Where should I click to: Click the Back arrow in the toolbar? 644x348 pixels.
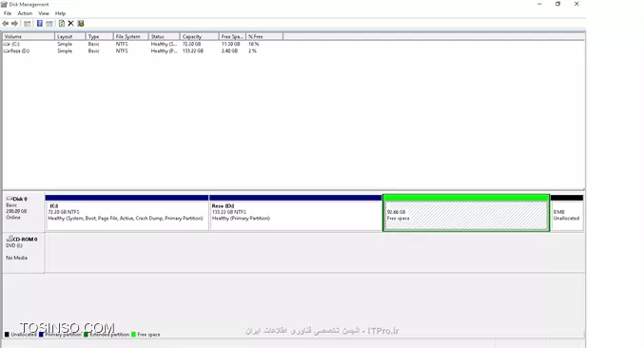(6, 24)
